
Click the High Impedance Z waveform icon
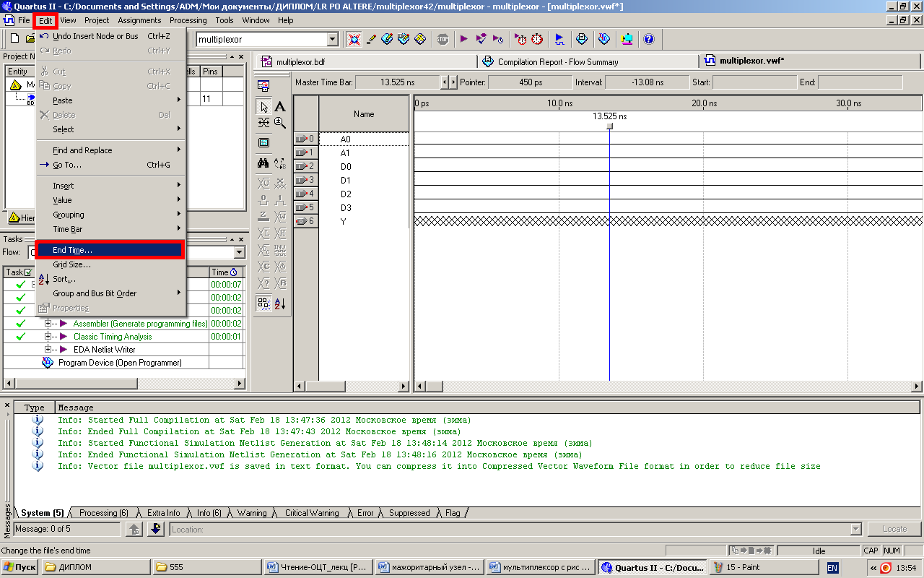264,216
